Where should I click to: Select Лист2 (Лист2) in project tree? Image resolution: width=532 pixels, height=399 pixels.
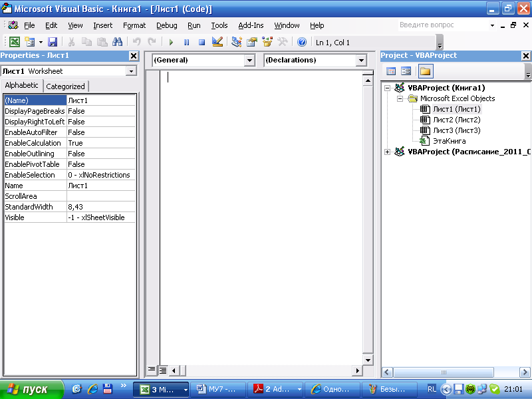[457, 120]
